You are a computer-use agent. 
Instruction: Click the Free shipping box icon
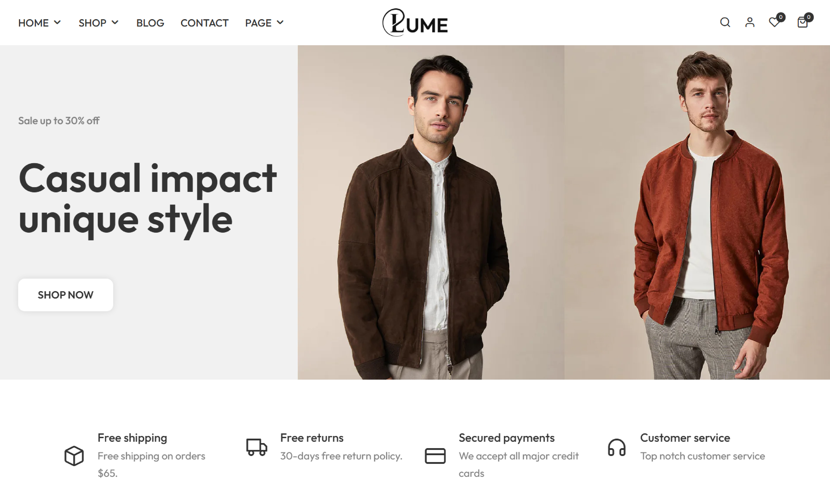pyautogui.click(x=74, y=456)
